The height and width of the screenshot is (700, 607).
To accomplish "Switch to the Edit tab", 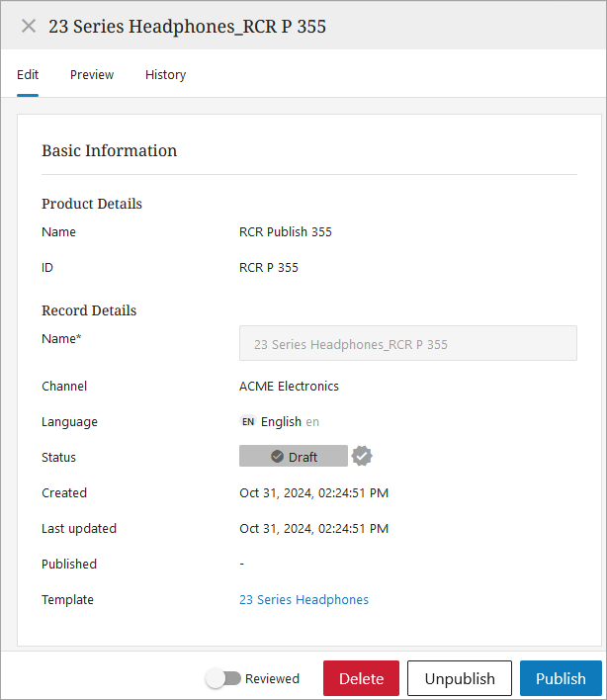I will tap(28, 75).
